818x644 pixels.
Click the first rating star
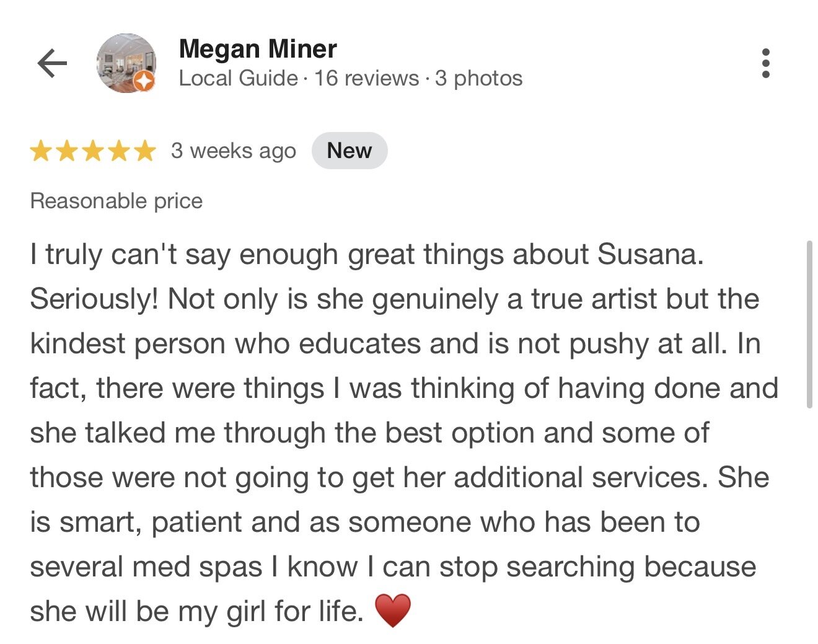[41, 151]
